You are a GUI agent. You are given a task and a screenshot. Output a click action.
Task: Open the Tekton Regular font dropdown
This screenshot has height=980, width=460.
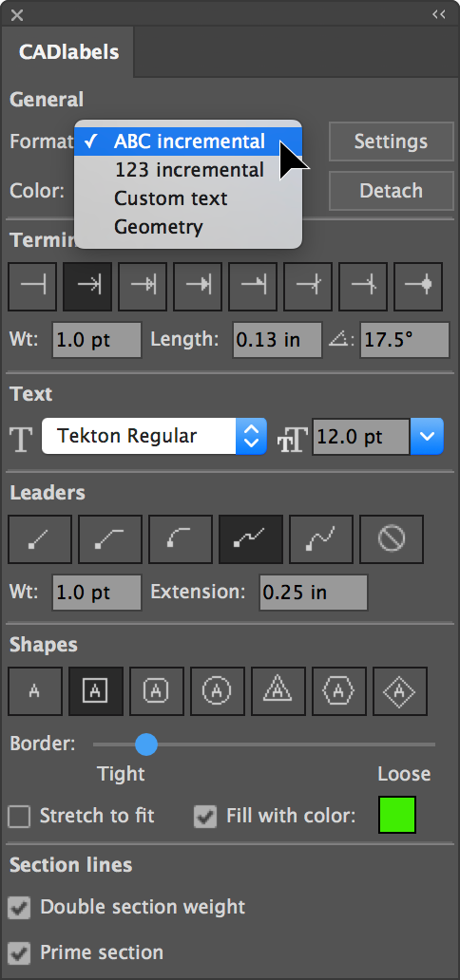pos(154,436)
